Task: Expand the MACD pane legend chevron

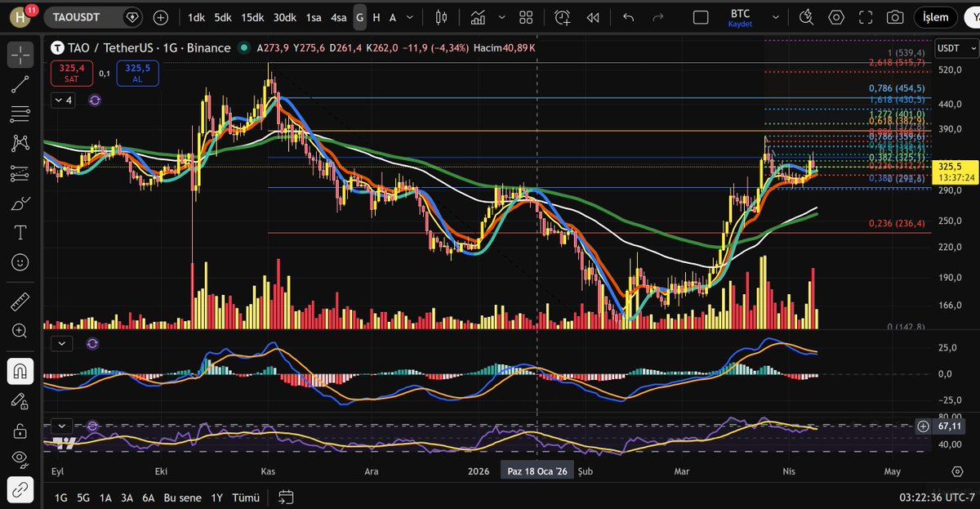Action: (64, 344)
